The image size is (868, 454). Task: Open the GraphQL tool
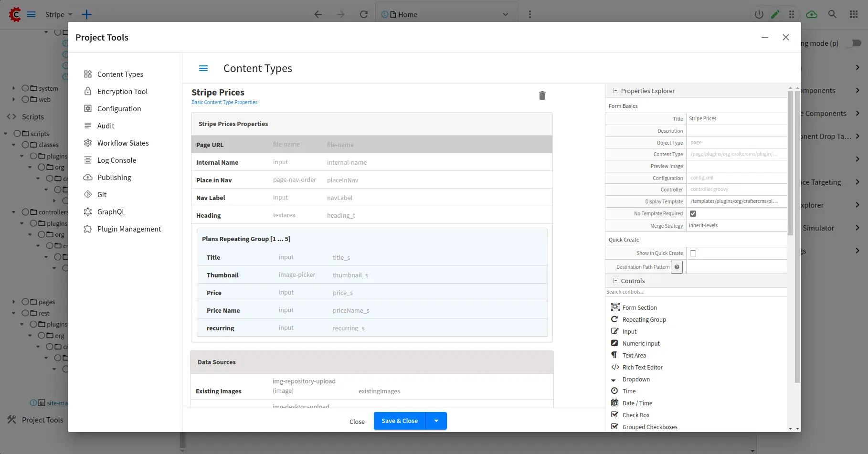coord(111,212)
